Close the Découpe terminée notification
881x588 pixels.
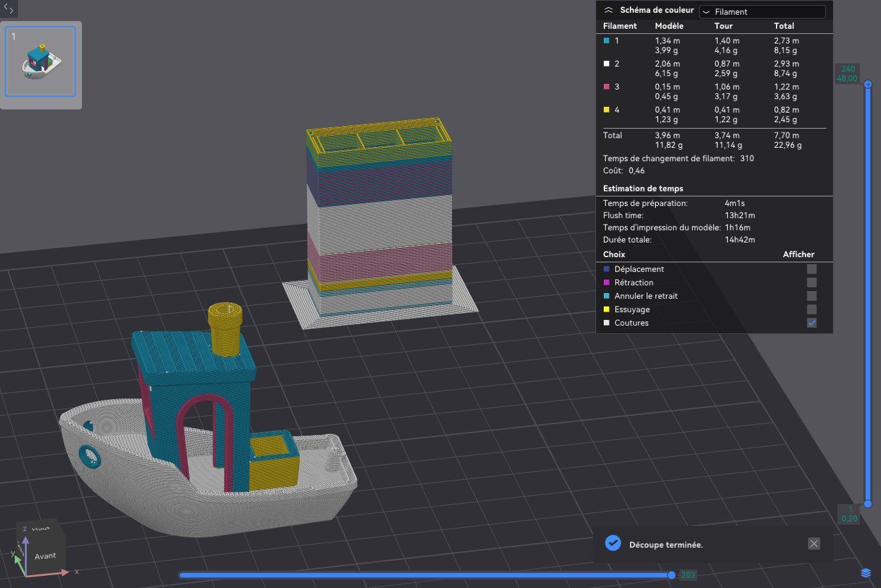point(814,543)
